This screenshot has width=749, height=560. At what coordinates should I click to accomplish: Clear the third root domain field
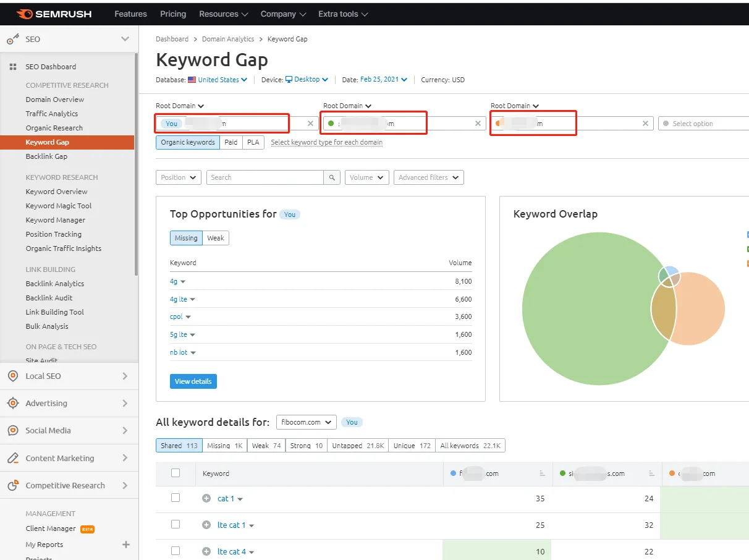click(645, 124)
